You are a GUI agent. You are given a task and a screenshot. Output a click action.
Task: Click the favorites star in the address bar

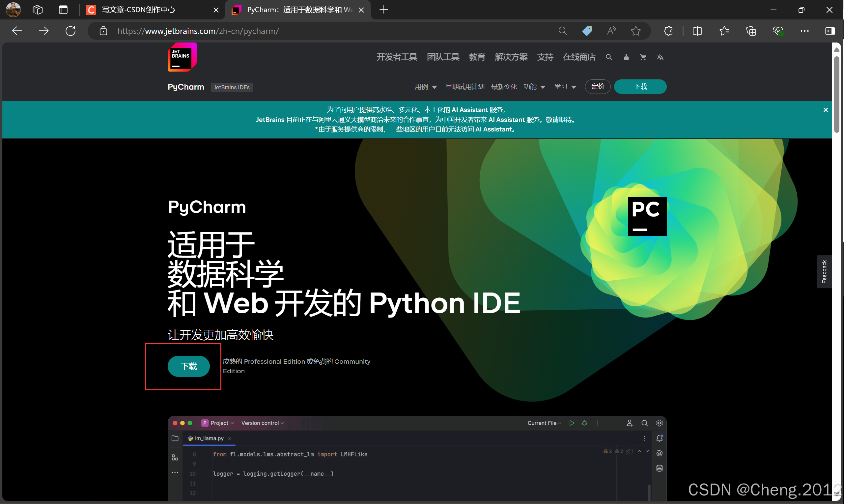click(x=636, y=31)
